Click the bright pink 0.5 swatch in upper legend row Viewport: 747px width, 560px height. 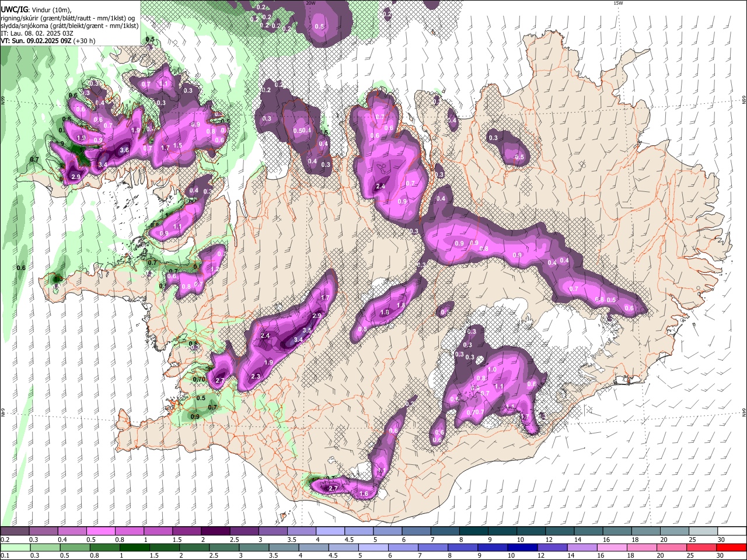click(100, 531)
